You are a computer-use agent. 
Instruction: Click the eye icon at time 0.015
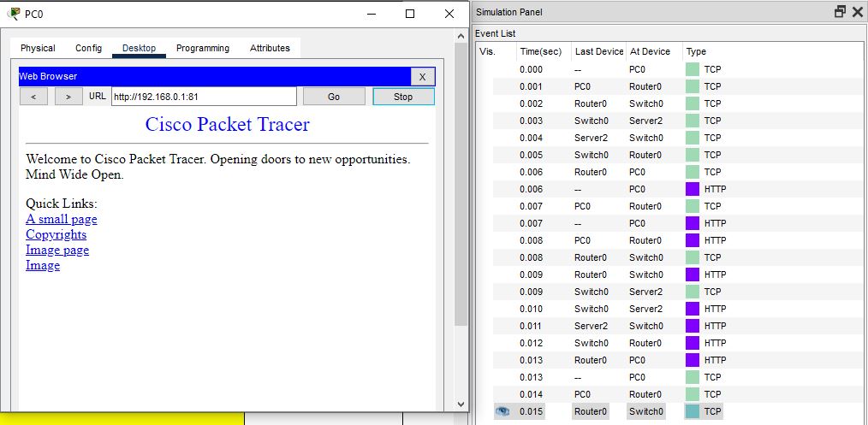(x=502, y=411)
